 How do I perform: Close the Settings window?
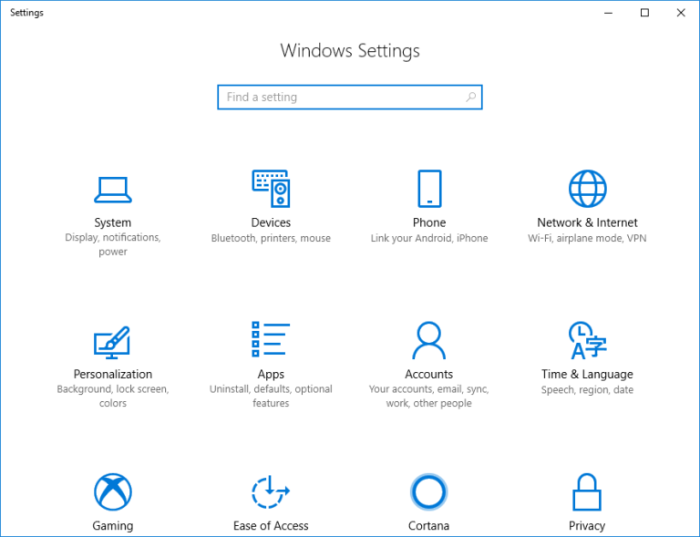(681, 13)
